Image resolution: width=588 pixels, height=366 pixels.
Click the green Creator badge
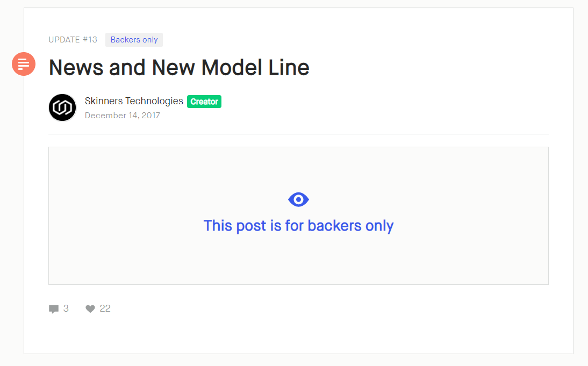[204, 102]
